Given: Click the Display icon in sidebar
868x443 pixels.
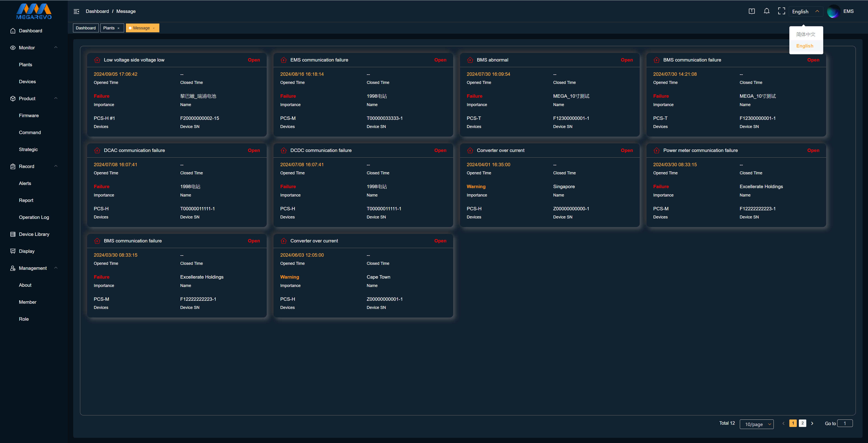Looking at the screenshot, I should pos(13,251).
